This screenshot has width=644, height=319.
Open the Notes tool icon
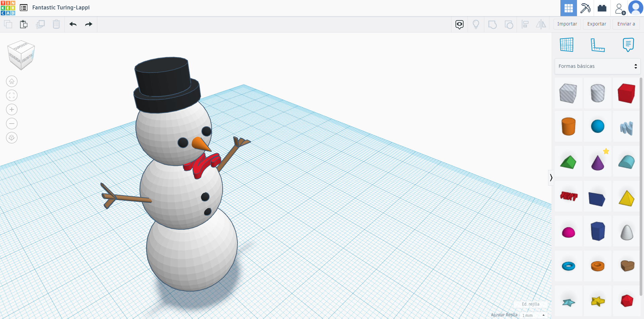(x=628, y=45)
